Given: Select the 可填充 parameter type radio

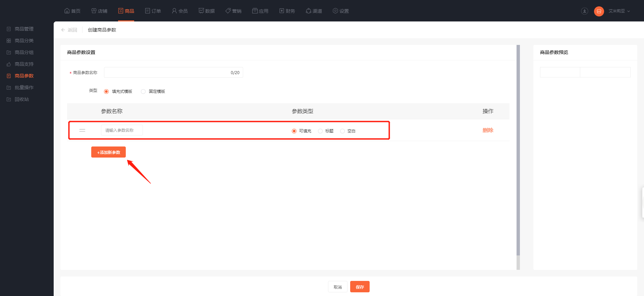Looking at the screenshot, I should (294, 131).
